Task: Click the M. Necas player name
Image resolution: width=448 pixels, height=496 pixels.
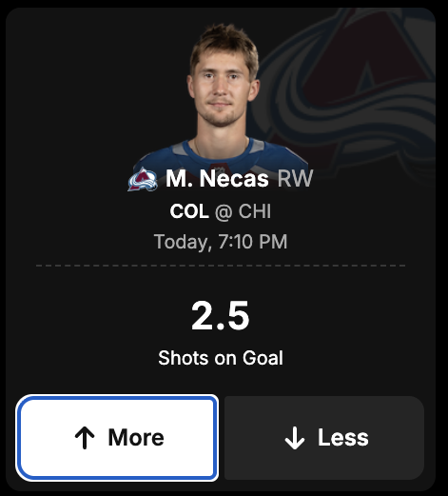Action: pyautogui.click(x=217, y=179)
